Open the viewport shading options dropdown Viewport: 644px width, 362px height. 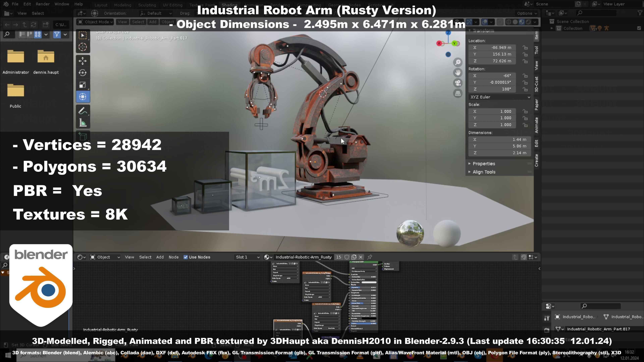tap(535, 22)
